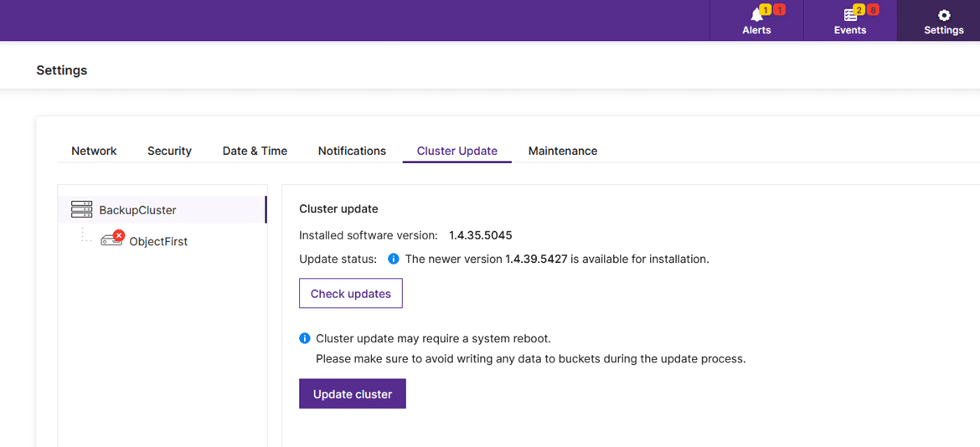Open the Notifications tab

352,151
